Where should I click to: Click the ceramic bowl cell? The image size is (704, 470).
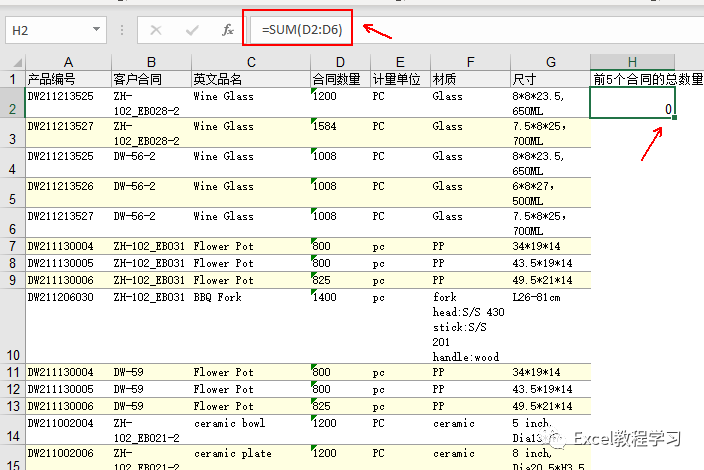pyautogui.click(x=251, y=430)
